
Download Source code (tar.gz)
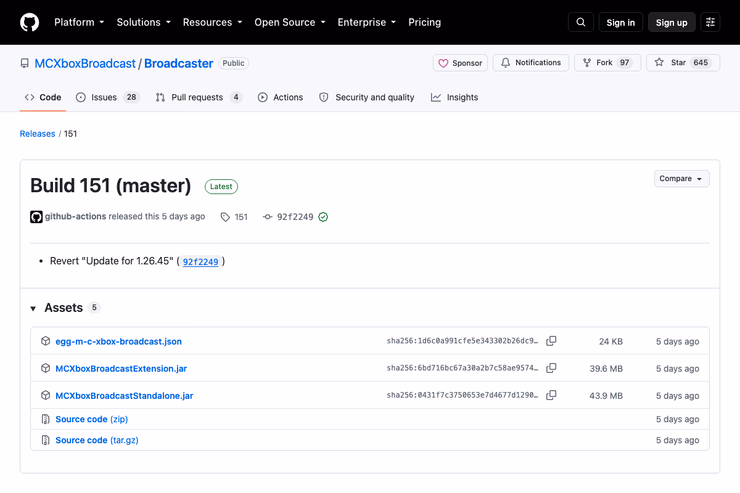pos(97,440)
